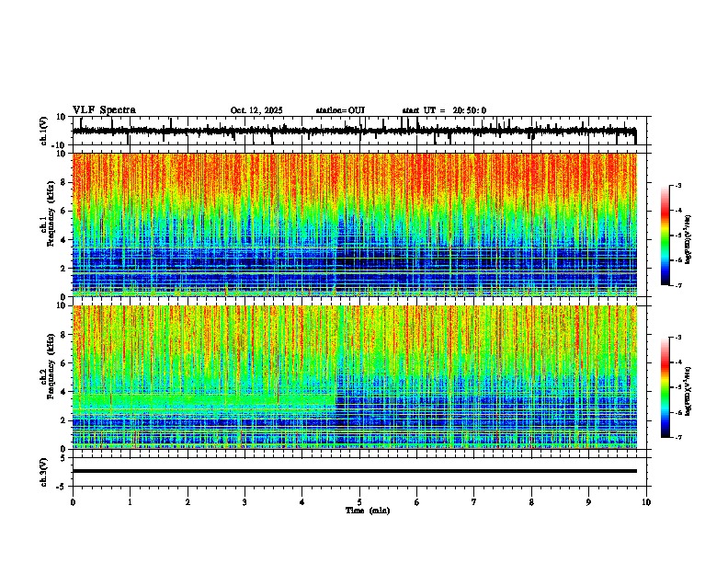
Task: Click the "-3" label on ch.2 colorbar
Action: tap(677, 338)
